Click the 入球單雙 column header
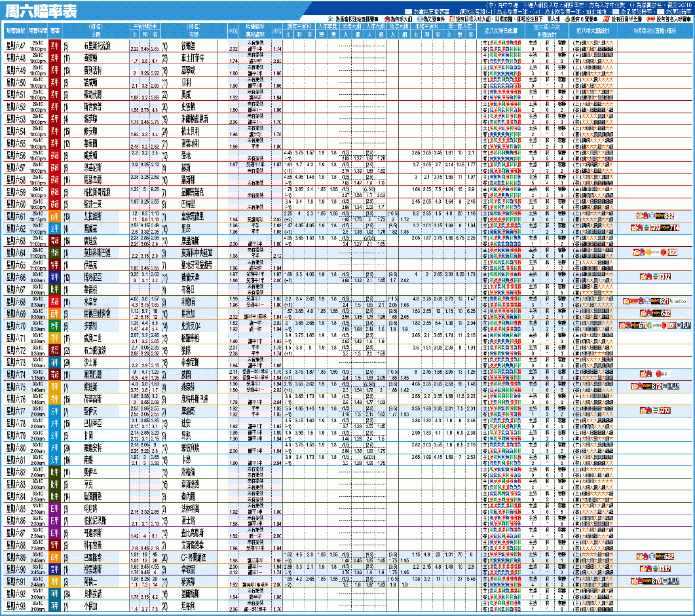This screenshot has height=616, width=695. [x=328, y=26]
